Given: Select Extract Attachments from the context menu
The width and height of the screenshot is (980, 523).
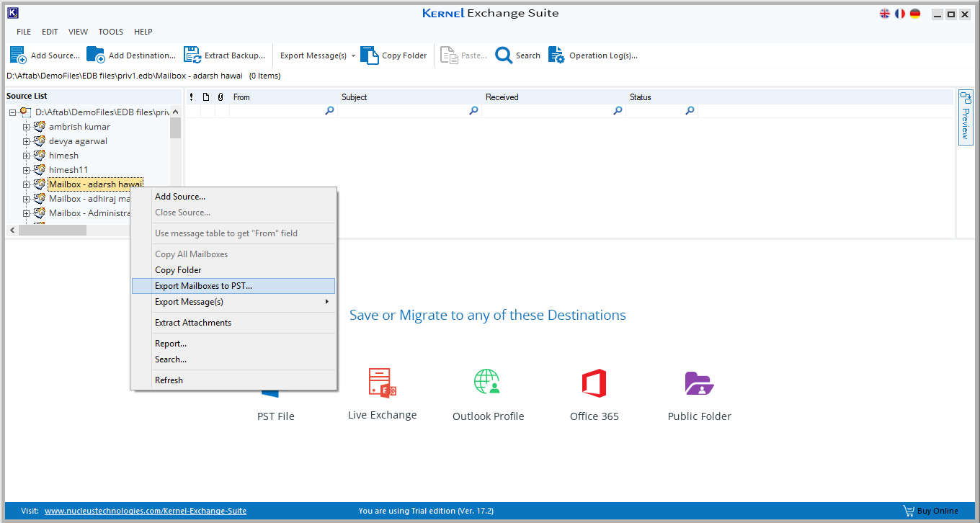Looking at the screenshot, I should tap(193, 323).
